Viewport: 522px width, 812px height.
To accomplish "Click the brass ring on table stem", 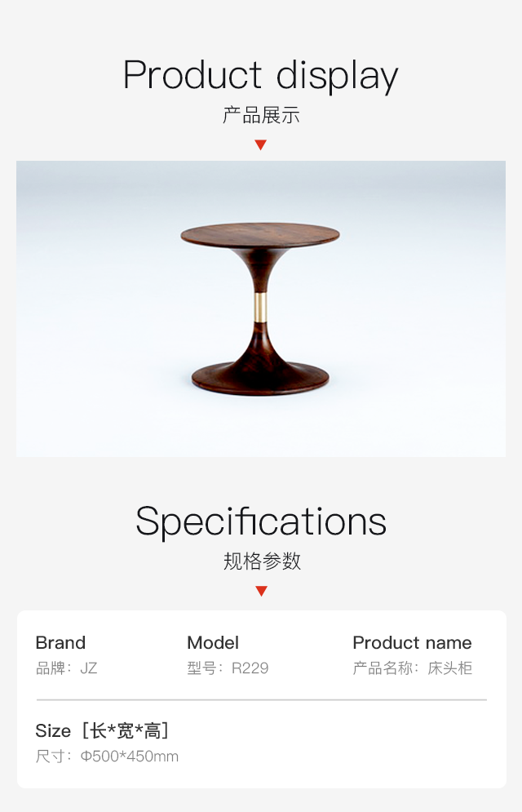I will click(261, 306).
